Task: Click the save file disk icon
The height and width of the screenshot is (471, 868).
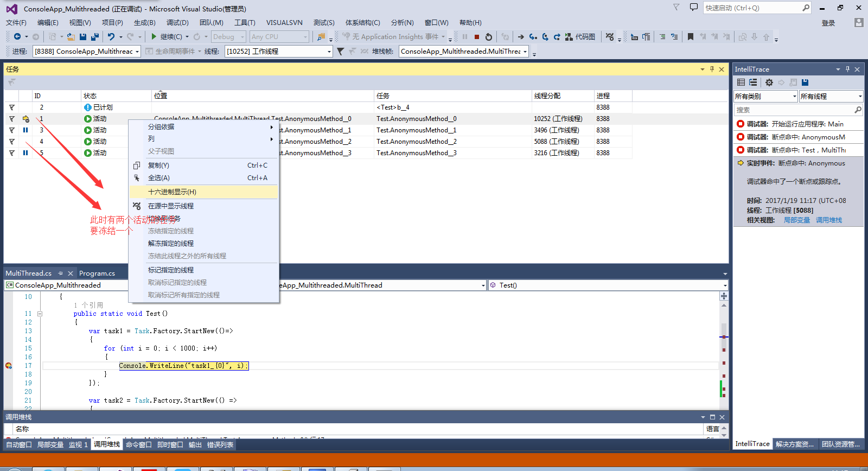Action: tap(83, 36)
